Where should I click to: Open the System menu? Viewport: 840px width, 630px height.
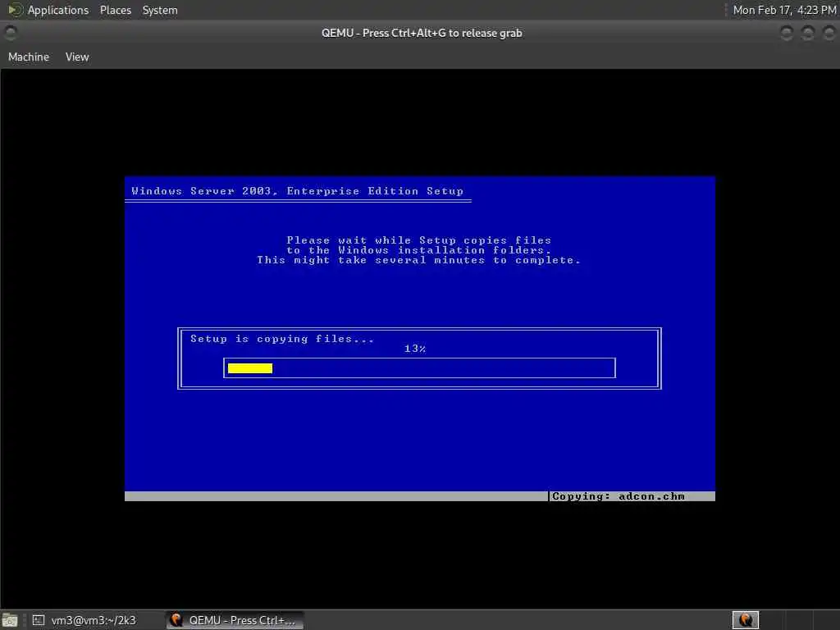click(x=160, y=10)
